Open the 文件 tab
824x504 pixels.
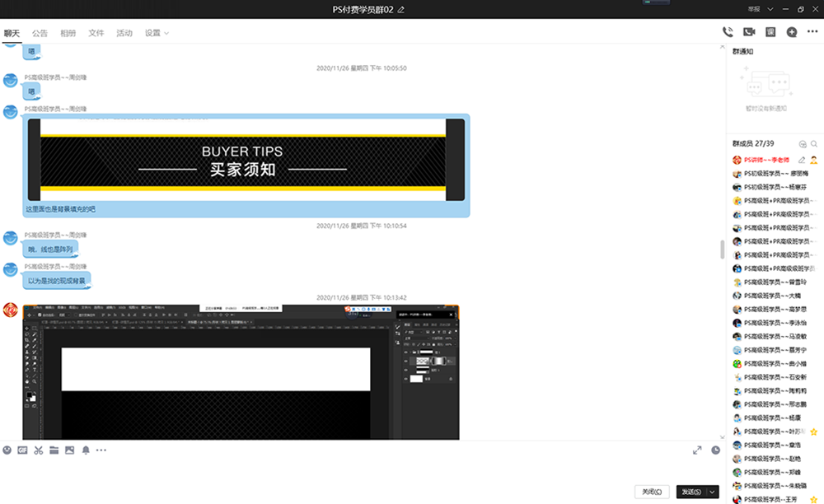(96, 33)
